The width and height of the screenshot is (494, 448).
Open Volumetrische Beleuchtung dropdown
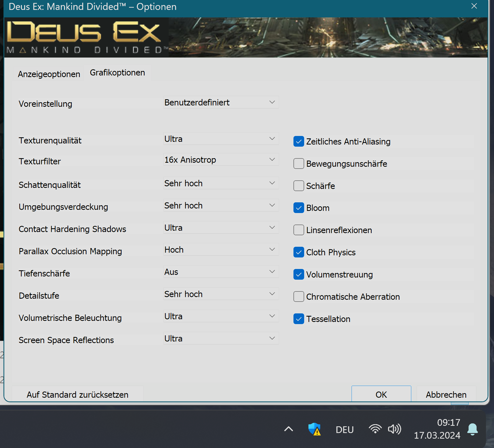[x=221, y=316]
